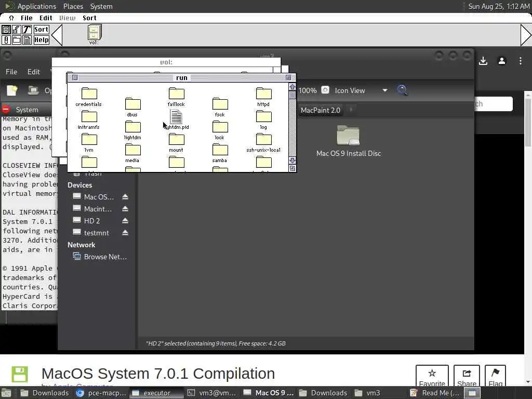This screenshot has width=532, height=399.
Task: Select testmnt in Devices sidebar
Action: pyautogui.click(x=91, y=233)
